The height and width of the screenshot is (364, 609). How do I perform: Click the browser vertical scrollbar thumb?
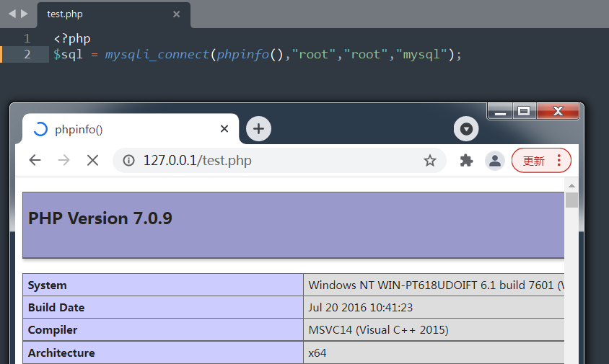pos(571,200)
